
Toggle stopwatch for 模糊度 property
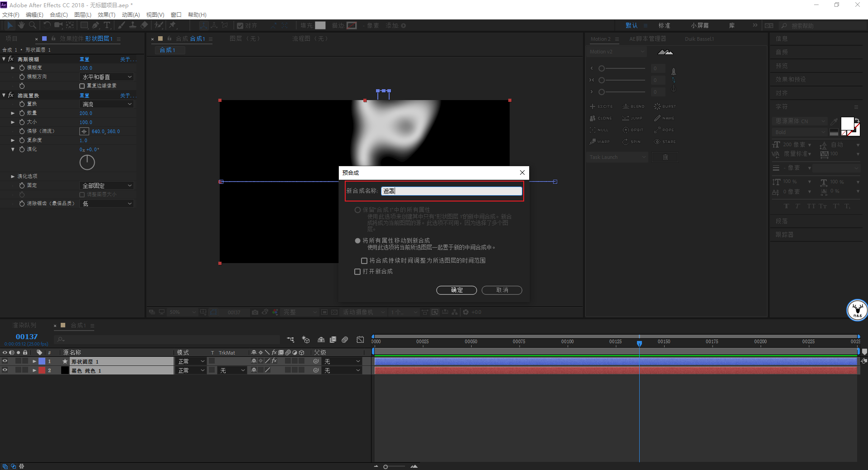click(22, 68)
